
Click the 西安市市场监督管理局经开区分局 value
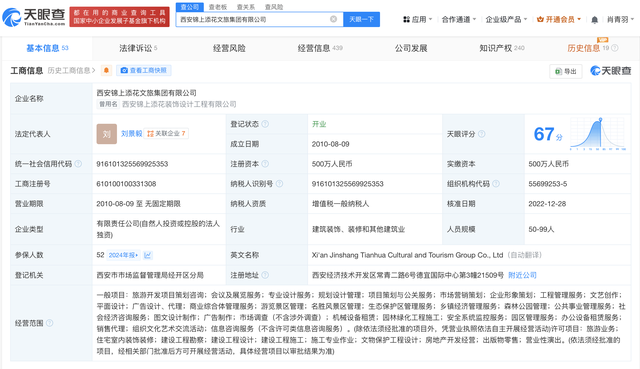coord(150,275)
